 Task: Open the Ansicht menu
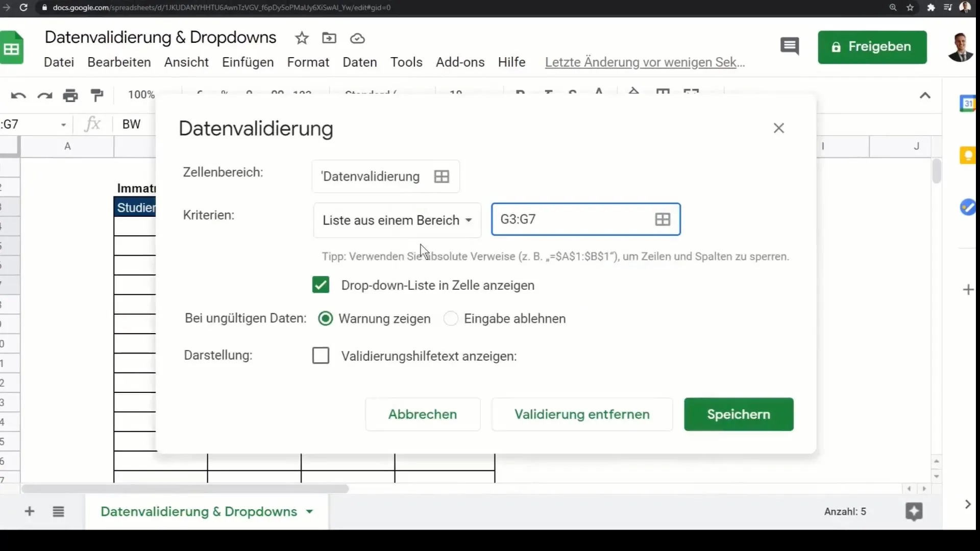tap(186, 62)
